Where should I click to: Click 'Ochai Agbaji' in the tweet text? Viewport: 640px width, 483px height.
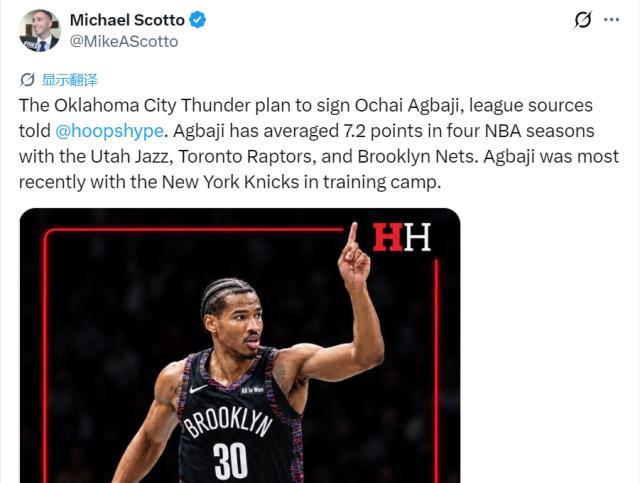click(x=409, y=105)
